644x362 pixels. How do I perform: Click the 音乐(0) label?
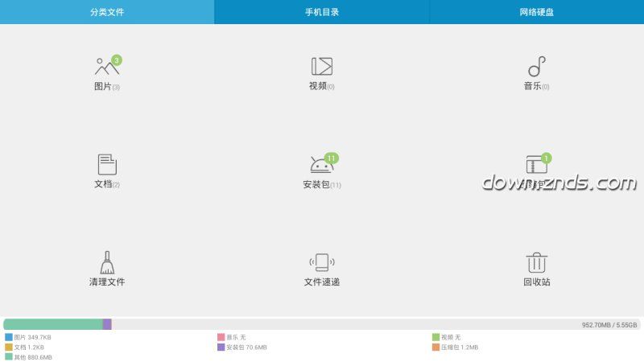(536, 86)
